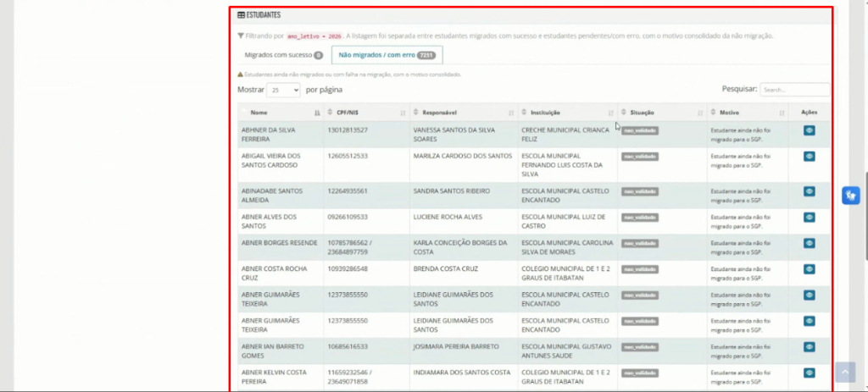Click sort icon on Motivo header
Viewport: 868px width, 392px height.
tap(782, 113)
